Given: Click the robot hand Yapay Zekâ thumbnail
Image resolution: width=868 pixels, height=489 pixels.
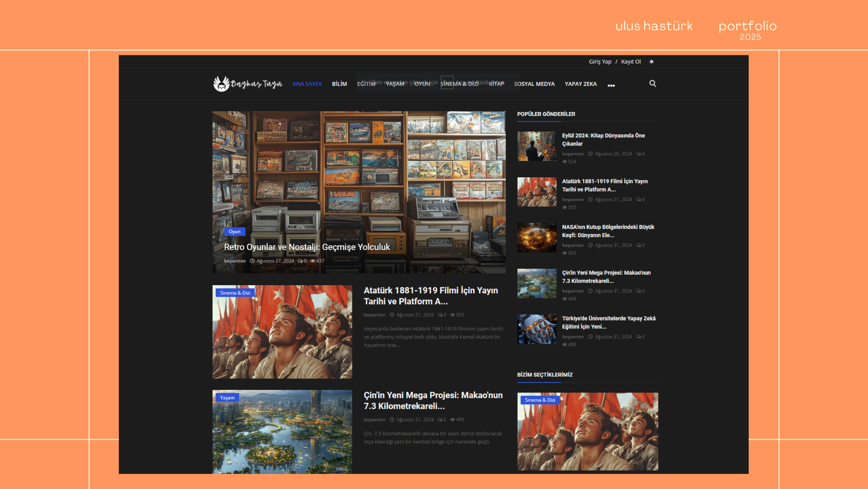Looking at the screenshot, I should point(537,329).
